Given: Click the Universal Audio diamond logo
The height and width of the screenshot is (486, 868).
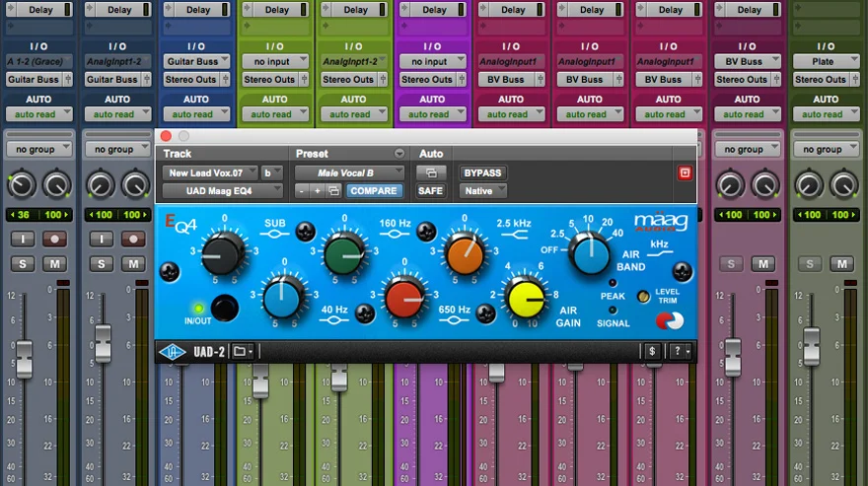Looking at the screenshot, I should (x=173, y=352).
